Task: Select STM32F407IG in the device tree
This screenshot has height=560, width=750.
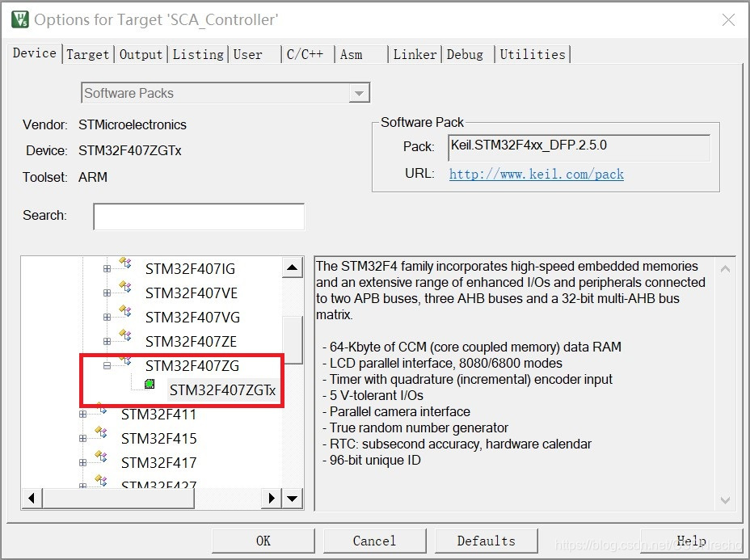Action: click(x=191, y=269)
